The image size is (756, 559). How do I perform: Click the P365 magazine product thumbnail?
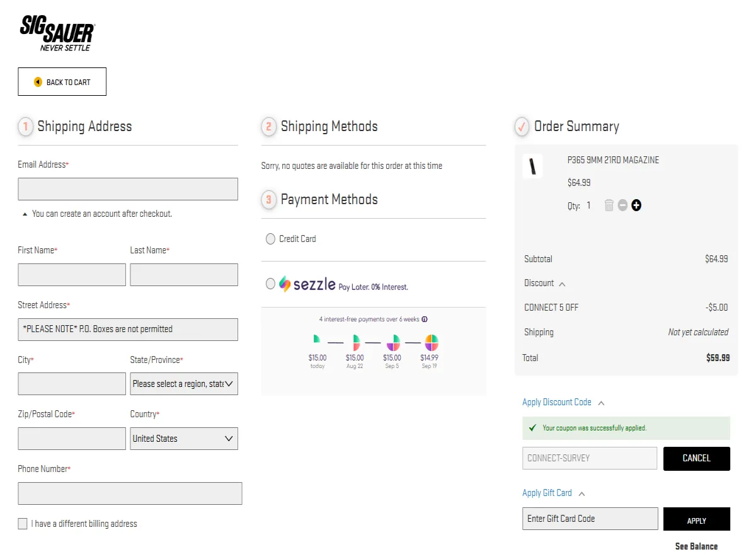pos(532,166)
